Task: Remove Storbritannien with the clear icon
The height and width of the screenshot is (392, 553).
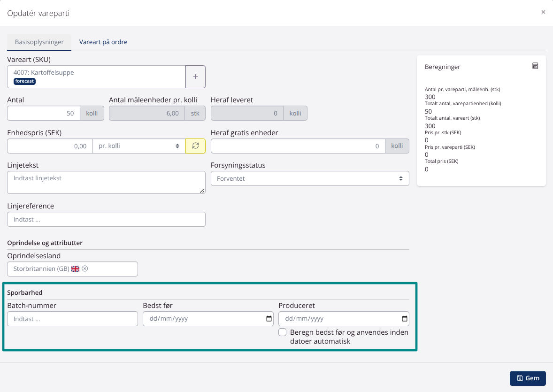Action: coord(85,269)
